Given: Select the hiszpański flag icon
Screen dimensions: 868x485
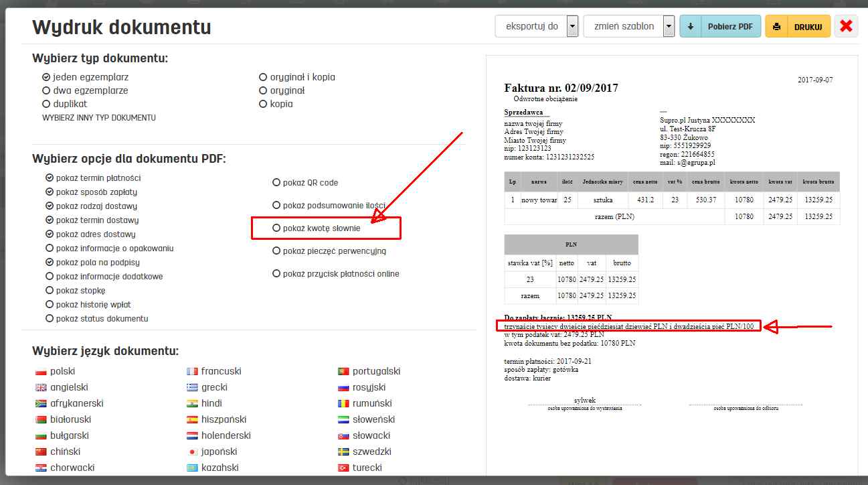Looking at the screenshot, I should pos(193,419).
